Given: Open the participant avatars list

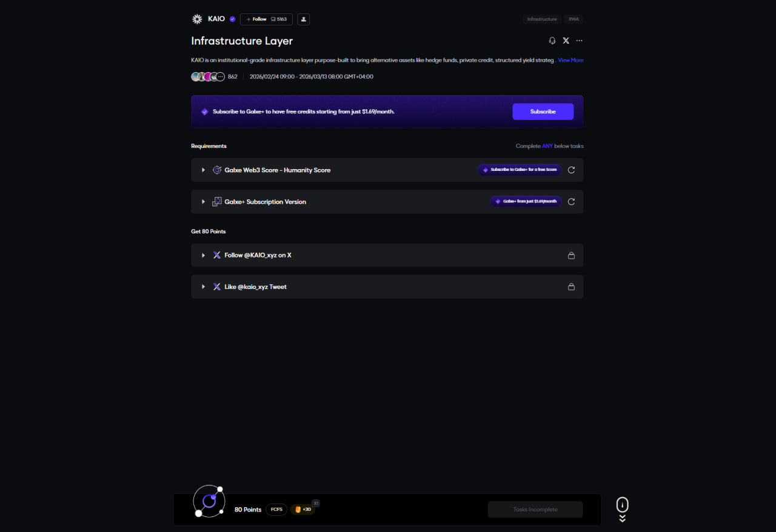Looking at the screenshot, I should tap(208, 77).
